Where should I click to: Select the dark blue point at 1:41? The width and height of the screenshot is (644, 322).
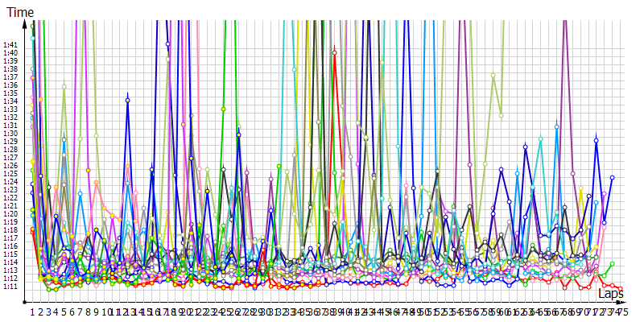point(167,44)
